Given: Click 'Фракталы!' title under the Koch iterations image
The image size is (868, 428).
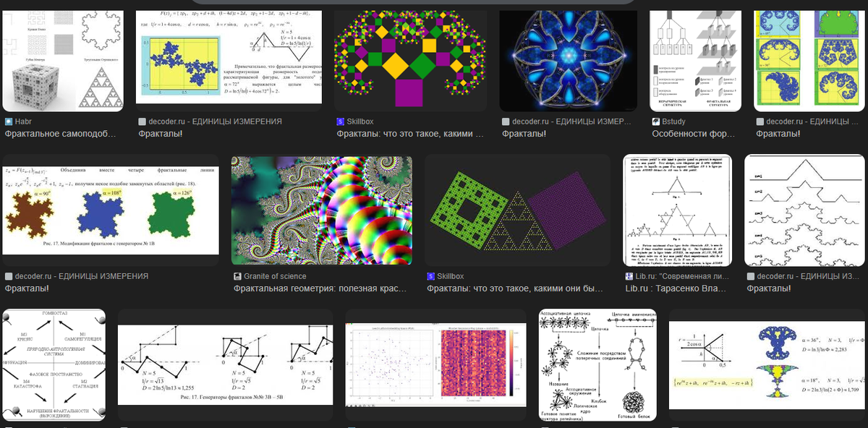Looking at the screenshot, I should pyautogui.click(x=769, y=288).
